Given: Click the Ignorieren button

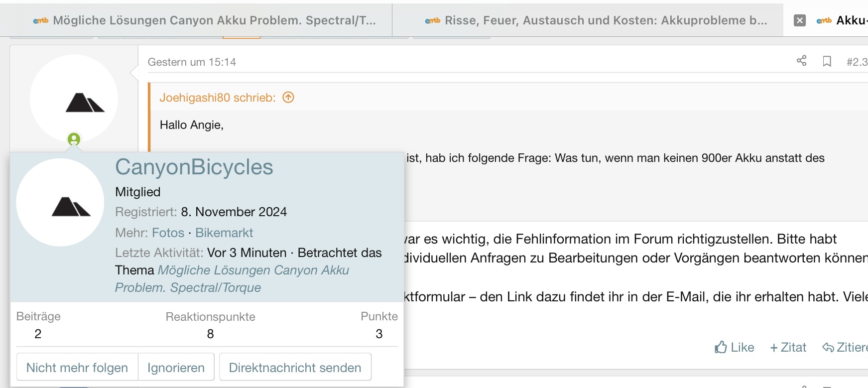Looking at the screenshot, I should (176, 368).
